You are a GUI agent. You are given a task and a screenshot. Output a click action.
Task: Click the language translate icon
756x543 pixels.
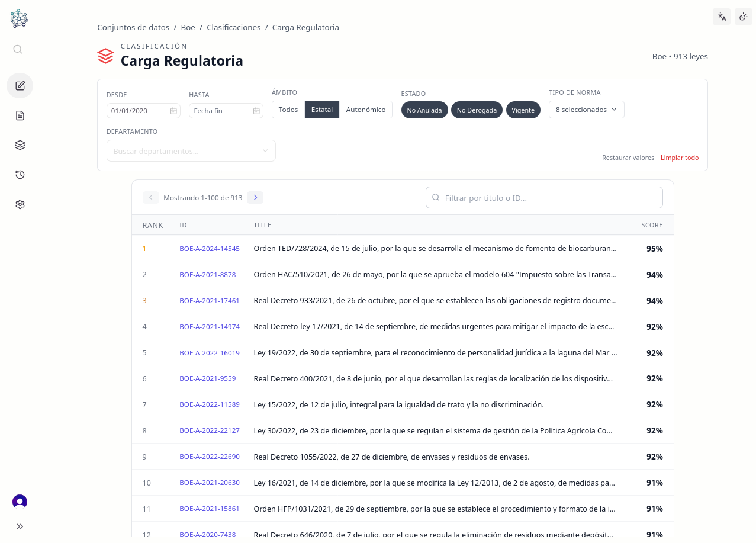[x=722, y=17]
